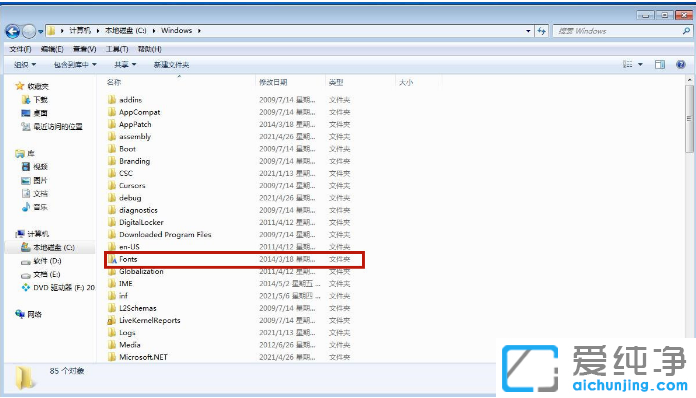The width and height of the screenshot is (696, 398).
Task: Open the address bar history dropdown
Action: [x=528, y=31]
